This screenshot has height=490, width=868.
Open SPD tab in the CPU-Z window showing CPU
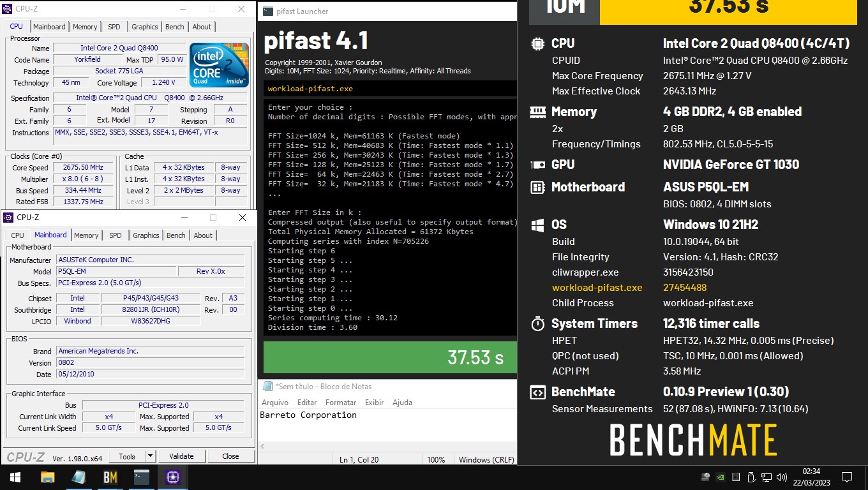coord(114,27)
